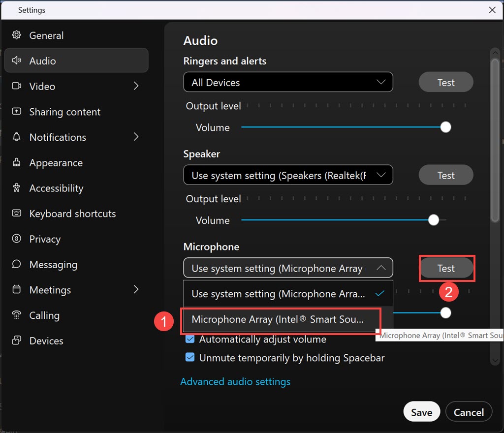The image size is (504, 433).
Task: Click the Notifications bell icon
Action: point(17,137)
